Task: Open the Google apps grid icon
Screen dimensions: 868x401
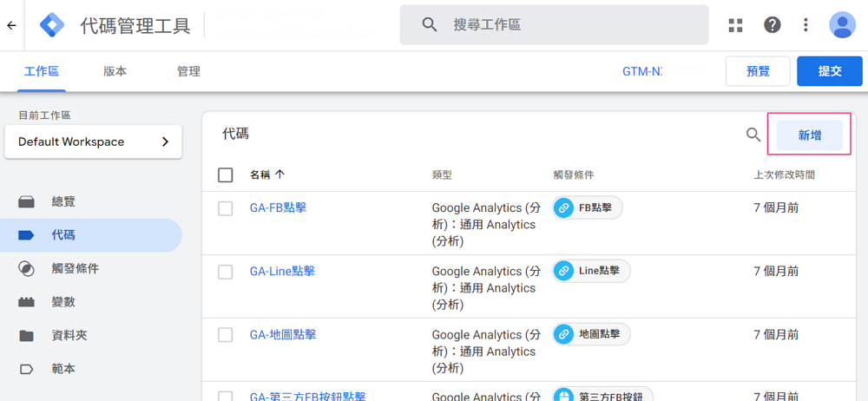Action: 735,25
